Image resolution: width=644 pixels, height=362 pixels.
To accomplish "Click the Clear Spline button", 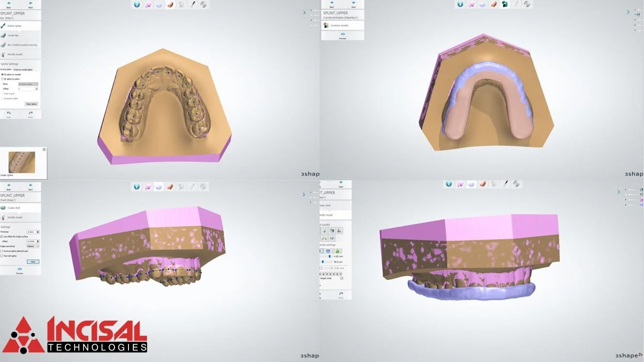I will pos(31,104).
